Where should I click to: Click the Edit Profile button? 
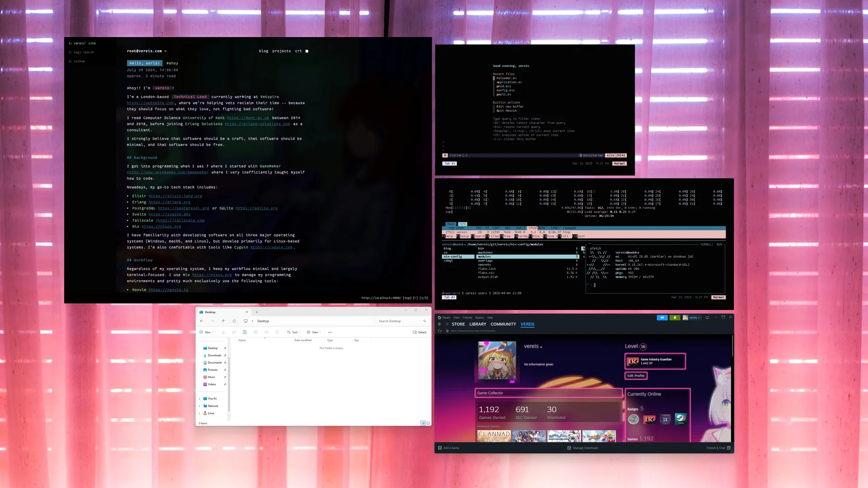point(636,375)
